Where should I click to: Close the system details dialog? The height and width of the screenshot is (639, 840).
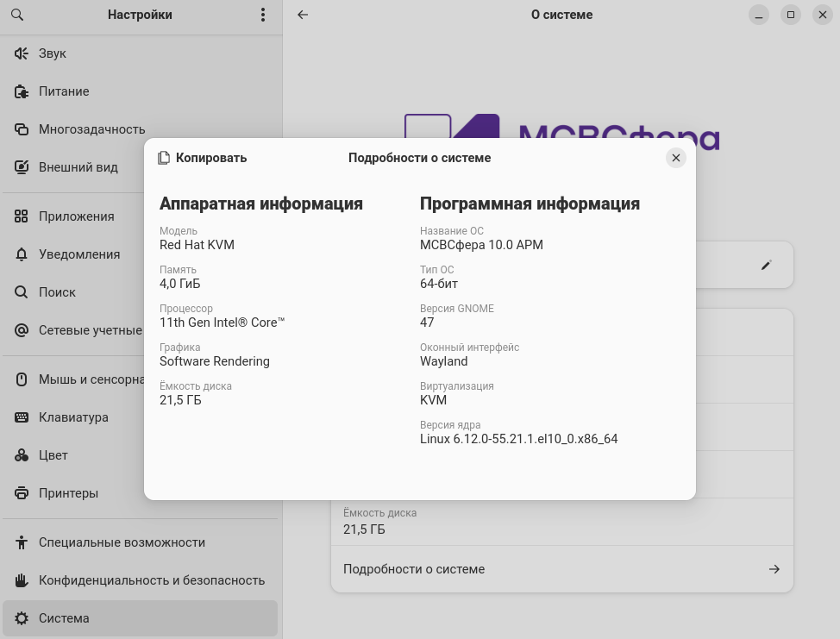pyautogui.click(x=676, y=158)
